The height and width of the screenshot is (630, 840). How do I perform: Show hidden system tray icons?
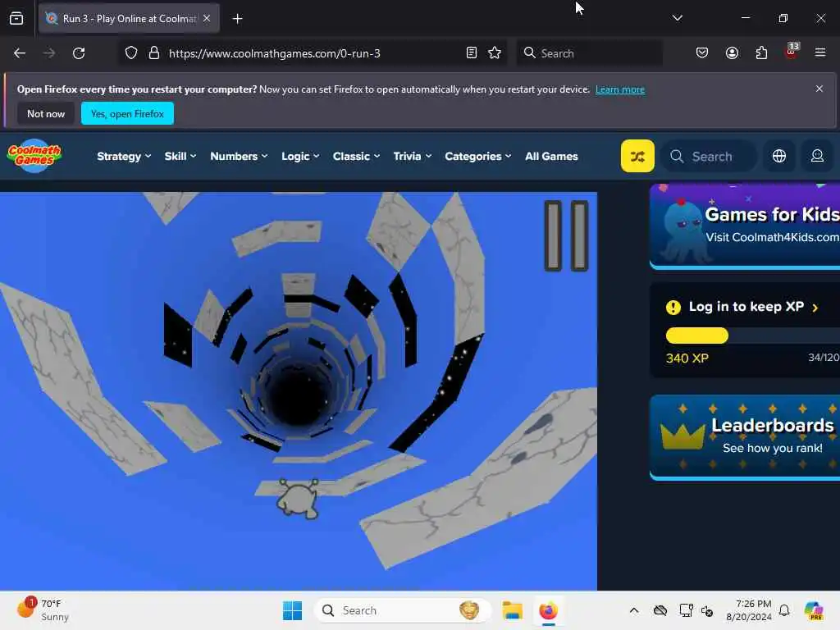point(634,610)
